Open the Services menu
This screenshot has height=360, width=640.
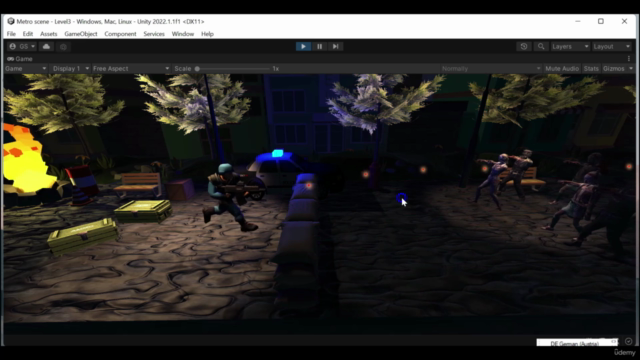coord(154,34)
